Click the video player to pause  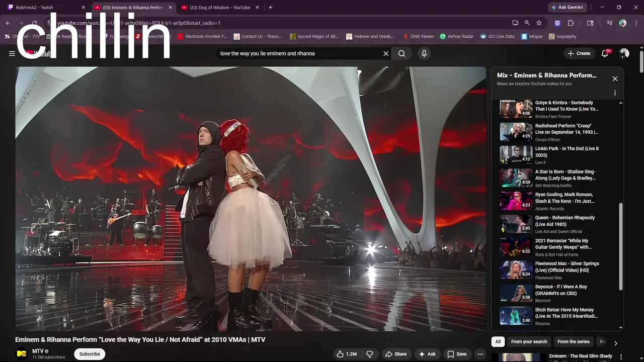click(x=251, y=199)
